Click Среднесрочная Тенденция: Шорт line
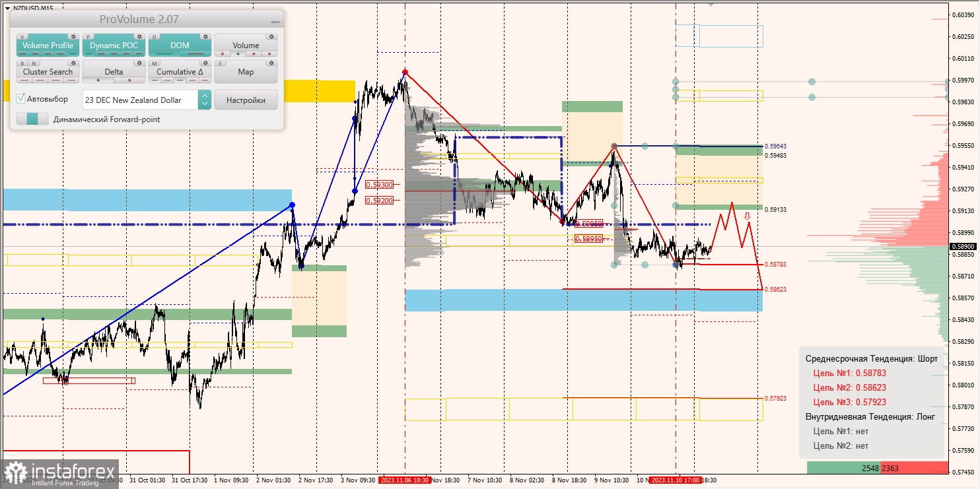980x489 pixels. pyautogui.click(x=872, y=358)
